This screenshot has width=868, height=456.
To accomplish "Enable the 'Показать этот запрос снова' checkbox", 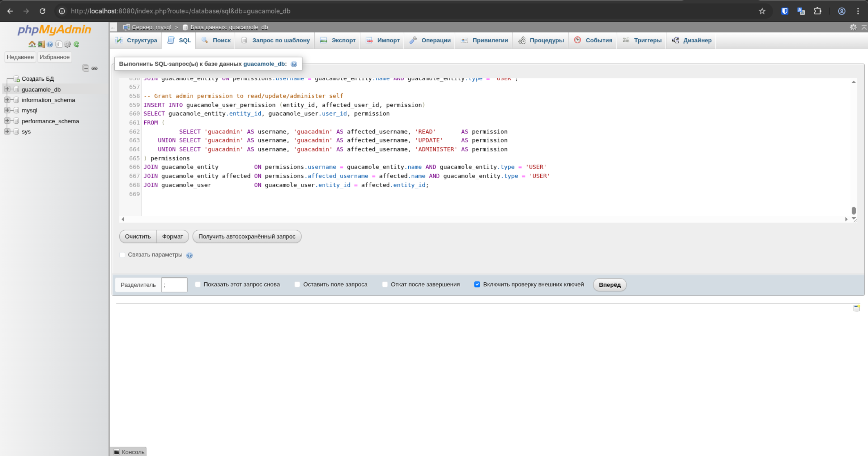I will pyautogui.click(x=197, y=284).
